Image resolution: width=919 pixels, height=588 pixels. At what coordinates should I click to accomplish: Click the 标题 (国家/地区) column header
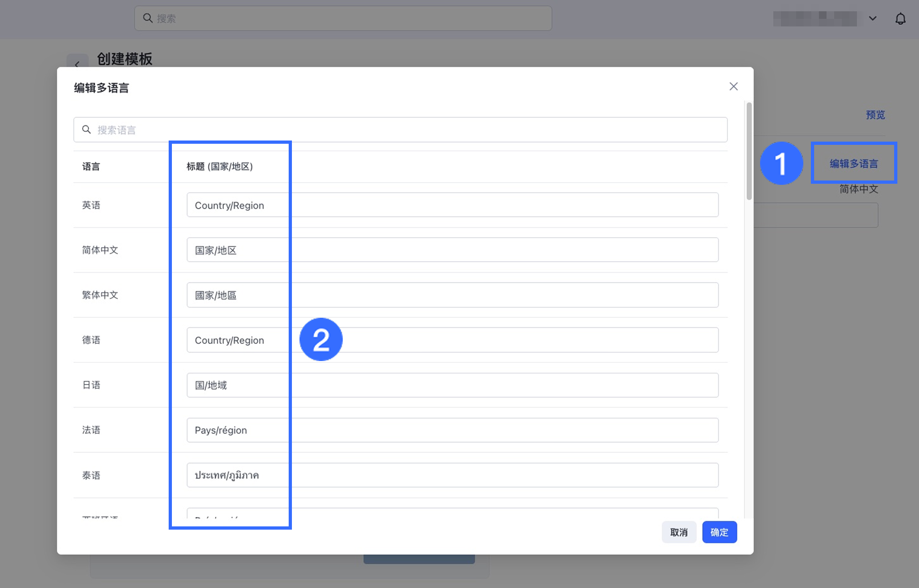coord(219,166)
